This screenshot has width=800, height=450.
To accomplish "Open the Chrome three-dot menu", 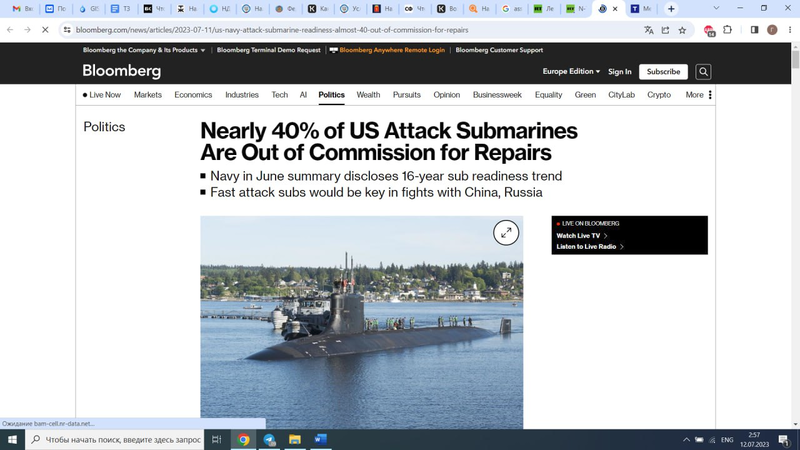I will tap(790, 30).
